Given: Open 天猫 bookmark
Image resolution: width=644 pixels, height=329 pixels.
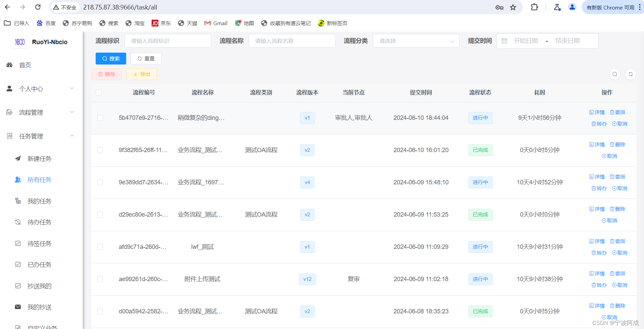Looking at the screenshot, I should pos(188,23).
